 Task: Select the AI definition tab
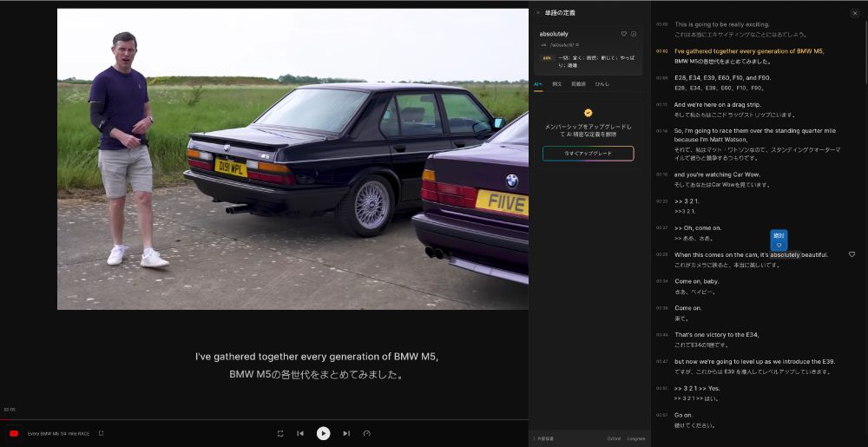point(538,84)
